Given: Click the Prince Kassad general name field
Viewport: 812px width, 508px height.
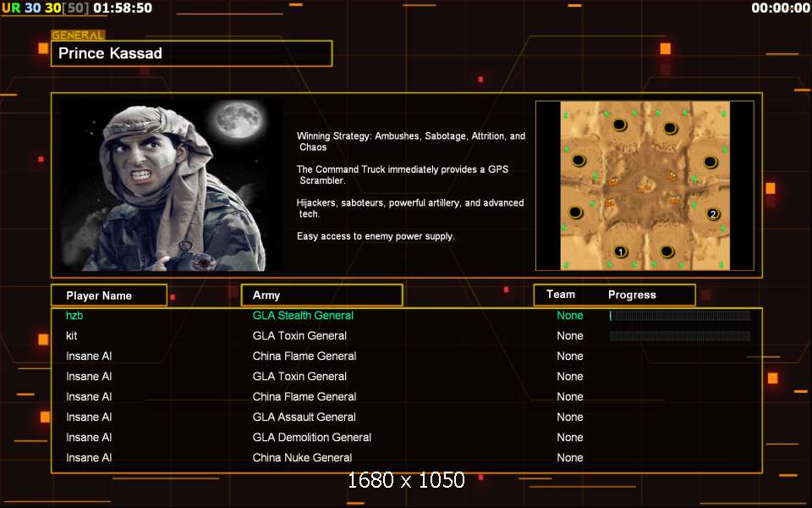Looking at the screenshot, I should [192, 53].
